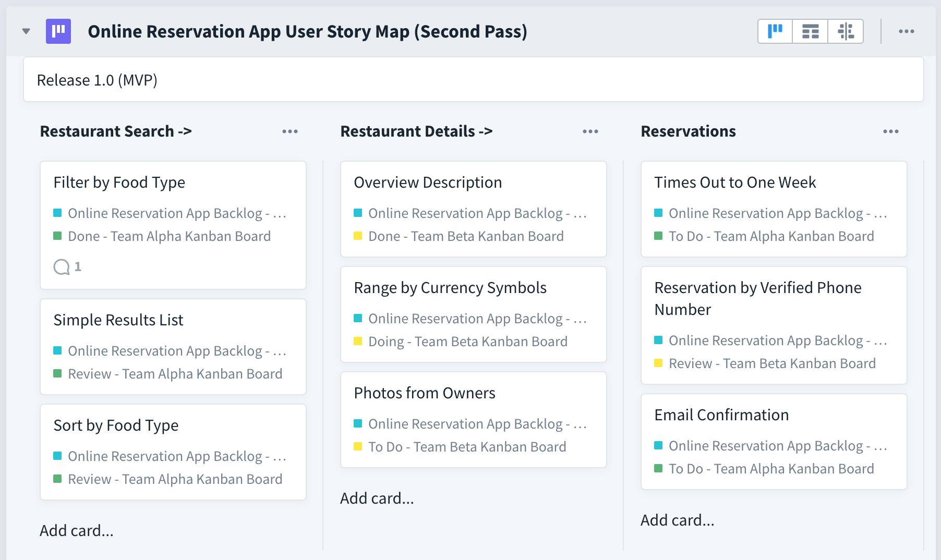Open the Restaurant Details column options menu
Screen dimensions: 941x560
pyautogui.click(x=589, y=132)
